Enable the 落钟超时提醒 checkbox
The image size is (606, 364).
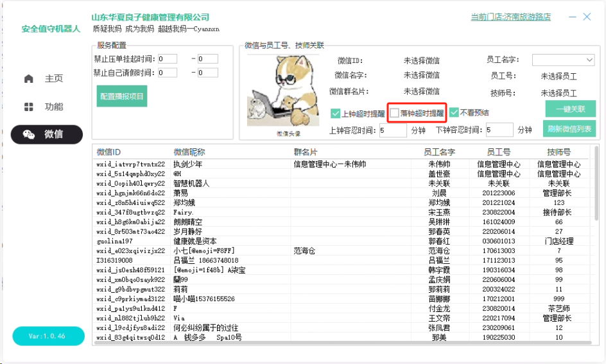pyautogui.click(x=394, y=113)
